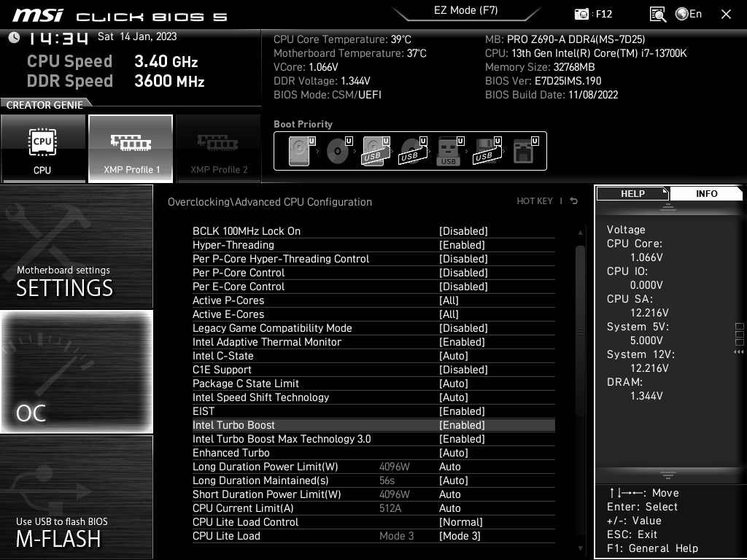Toggle Legacy Game Compatibility Mode value
747x560 pixels.
[463, 328]
